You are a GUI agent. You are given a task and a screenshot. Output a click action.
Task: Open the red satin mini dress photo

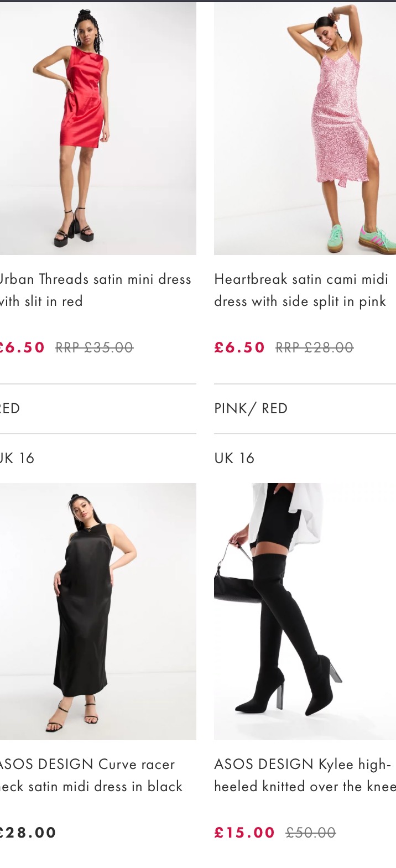click(x=97, y=128)
